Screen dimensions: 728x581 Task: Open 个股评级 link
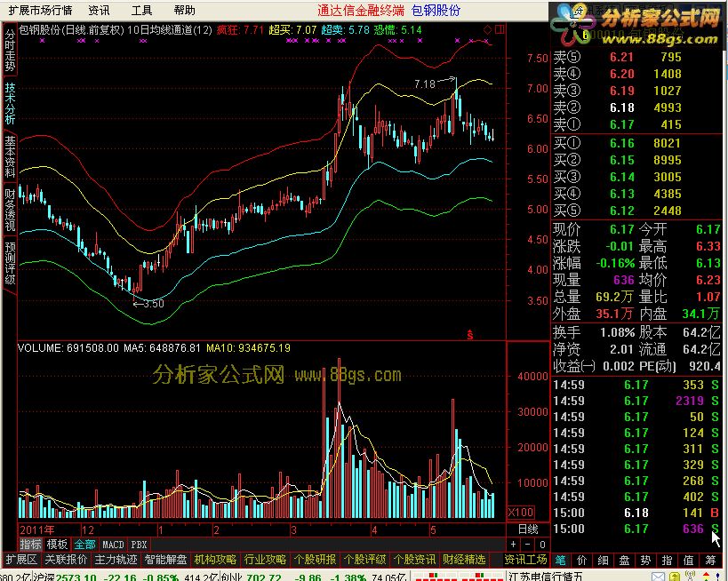click(365, 560)
